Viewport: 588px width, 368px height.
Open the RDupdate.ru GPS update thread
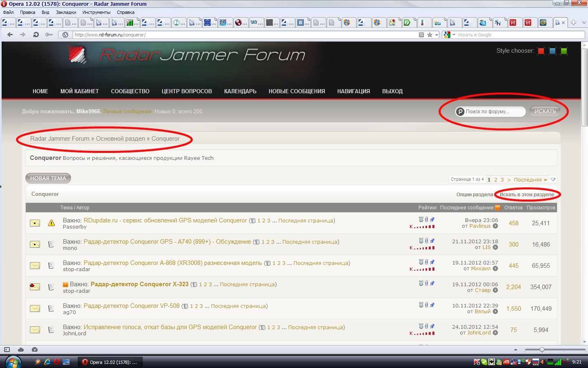tap(165, 220)
